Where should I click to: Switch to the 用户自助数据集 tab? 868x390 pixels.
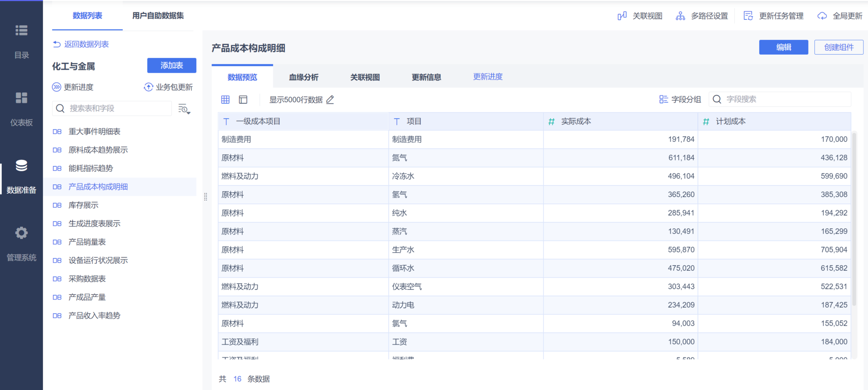point(158,16)
